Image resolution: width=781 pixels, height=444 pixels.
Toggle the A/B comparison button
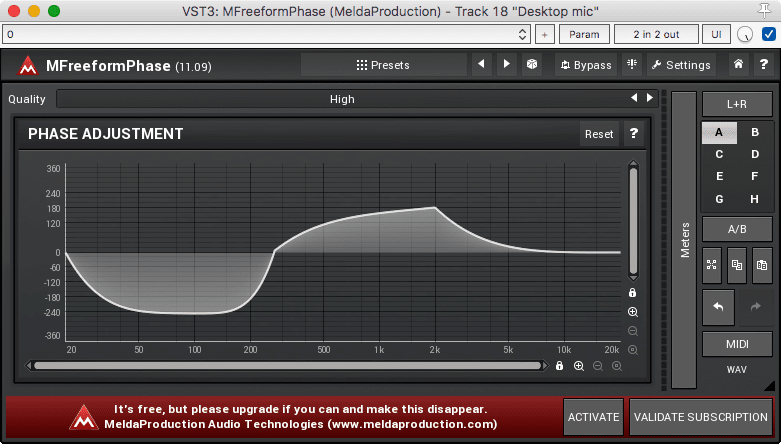(737, 229)
